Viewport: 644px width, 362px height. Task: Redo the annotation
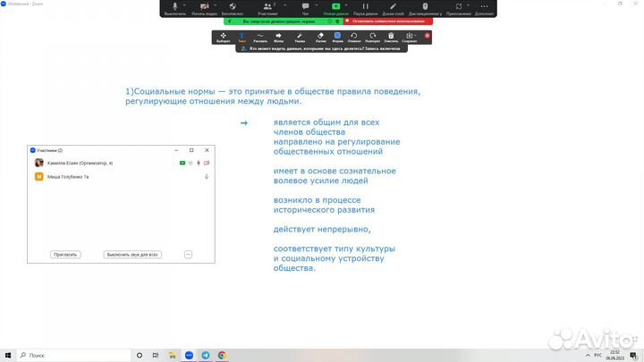(372, 38)
